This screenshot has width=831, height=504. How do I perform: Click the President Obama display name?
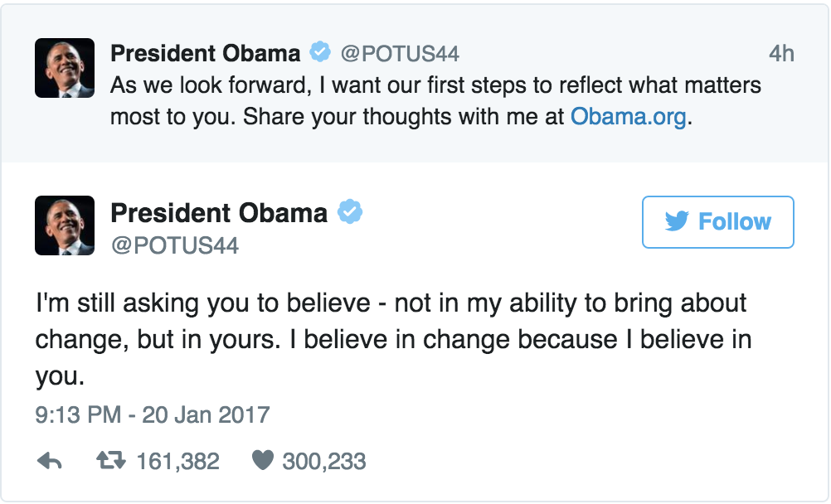click(x=221, y=213)
